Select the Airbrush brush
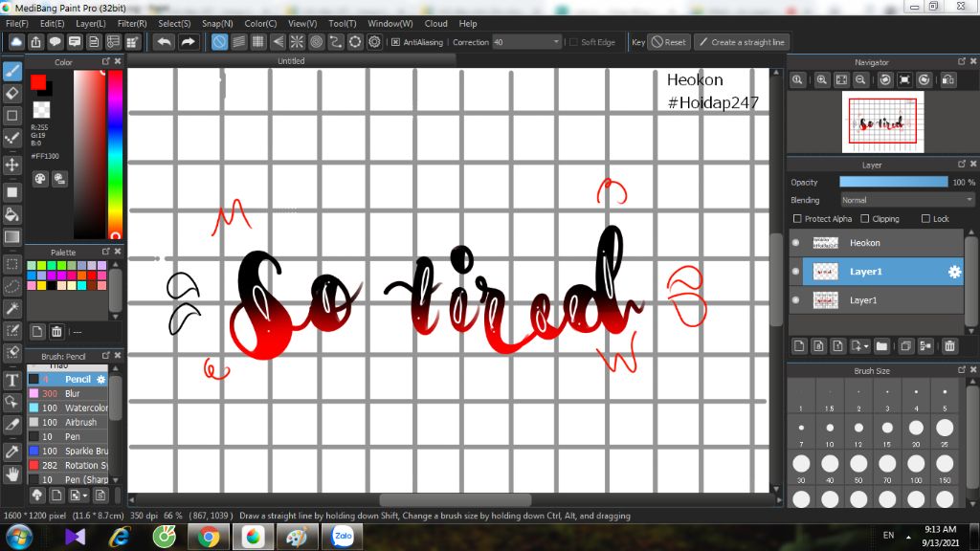Screen dimensions: 980x551 (68, 422)
